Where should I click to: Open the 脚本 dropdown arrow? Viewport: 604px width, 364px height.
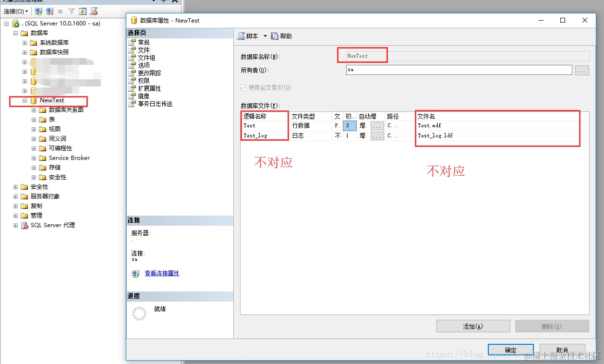tap(265, 36)
